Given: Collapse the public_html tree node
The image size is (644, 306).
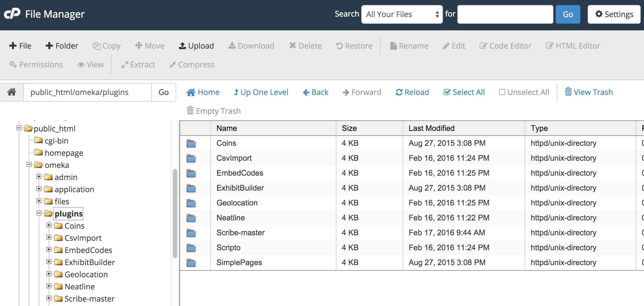Looking at the screenshot, I should click(x=19, y=128).
